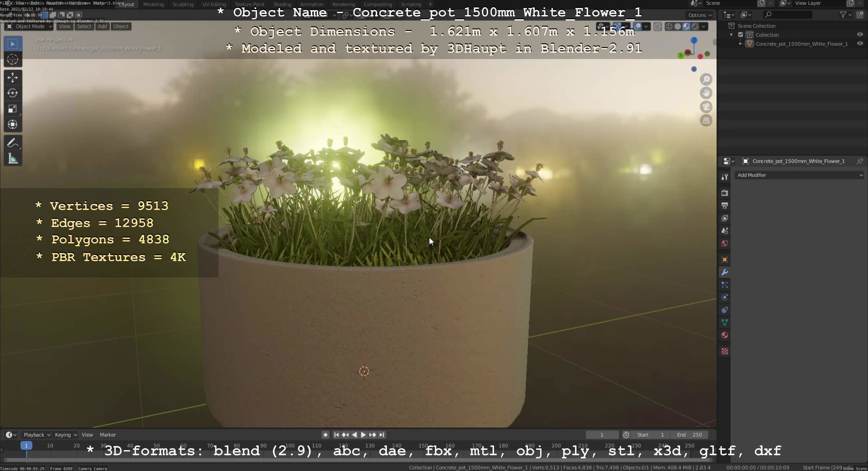
Task: Open the Object Mode dropdown
Action: (29, 27)
